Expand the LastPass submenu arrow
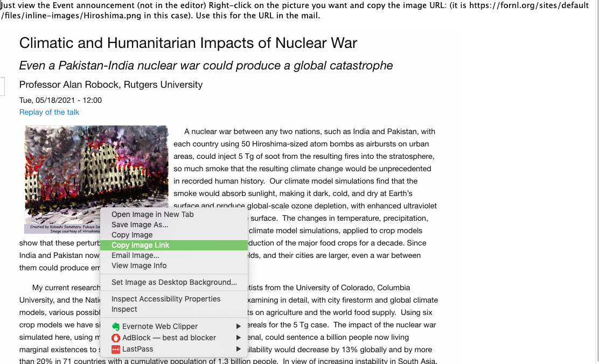The image size is (599, 364). coord(239,349)
